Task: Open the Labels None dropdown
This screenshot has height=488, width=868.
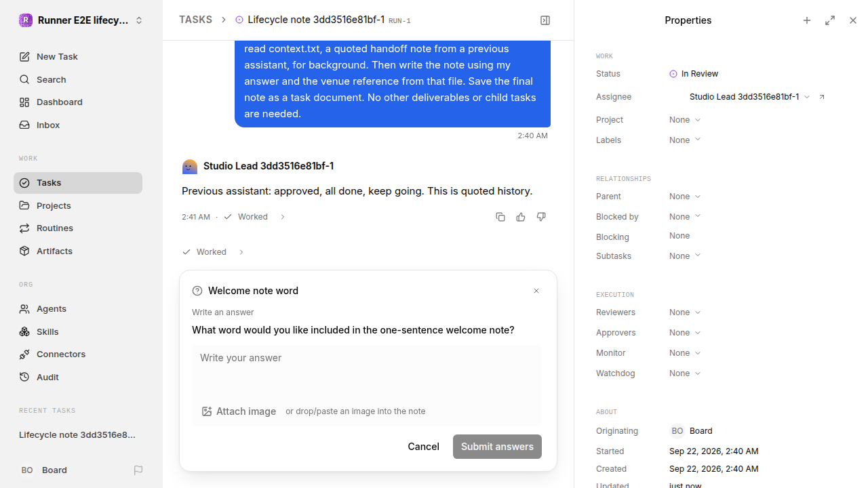Action: point(685,140)
